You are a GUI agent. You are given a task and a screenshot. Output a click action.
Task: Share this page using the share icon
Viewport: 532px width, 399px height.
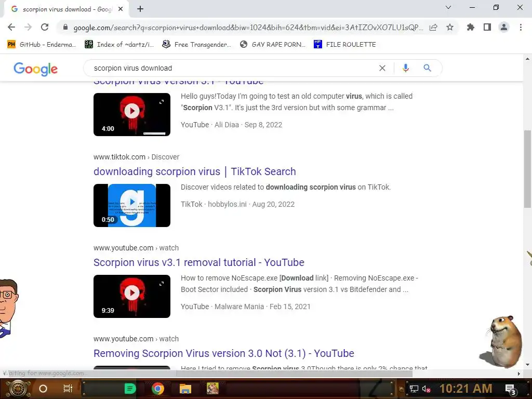433,28
